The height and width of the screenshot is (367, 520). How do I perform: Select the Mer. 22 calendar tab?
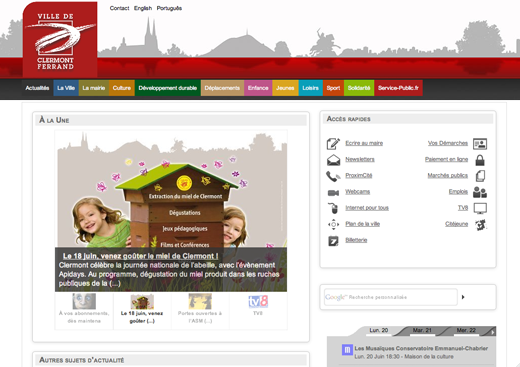pos(466,330)
